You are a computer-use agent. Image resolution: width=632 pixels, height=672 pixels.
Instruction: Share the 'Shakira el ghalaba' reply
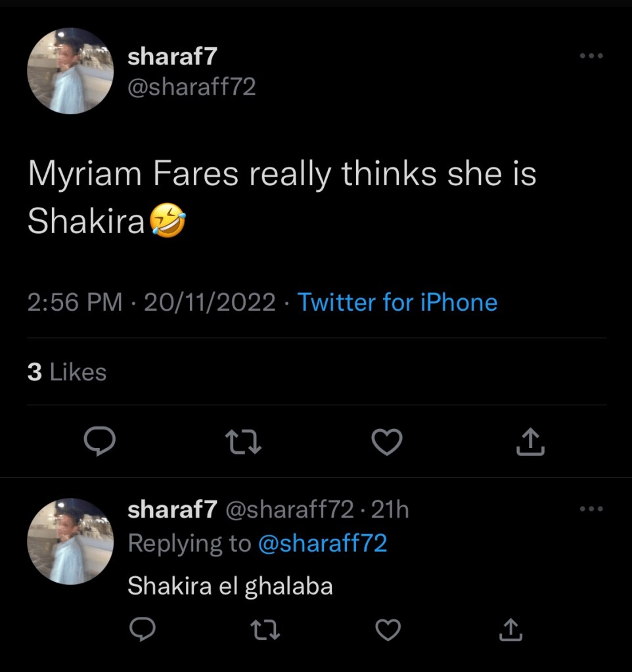(510, 629)
